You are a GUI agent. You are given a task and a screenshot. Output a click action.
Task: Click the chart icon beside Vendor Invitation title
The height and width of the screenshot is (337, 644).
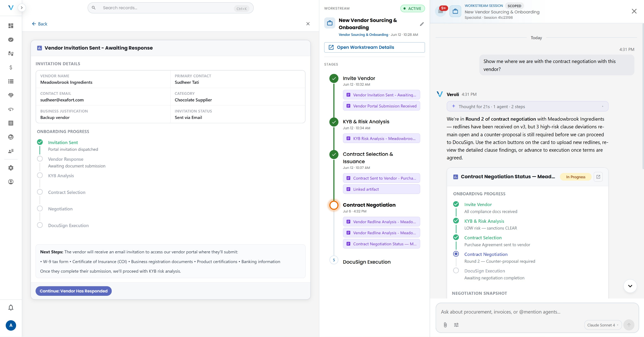(x=39, y=48)
